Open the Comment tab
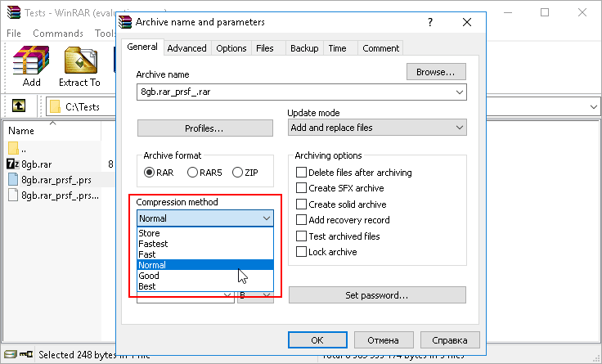This screenshot has width=602, height=364. (380, 48)
